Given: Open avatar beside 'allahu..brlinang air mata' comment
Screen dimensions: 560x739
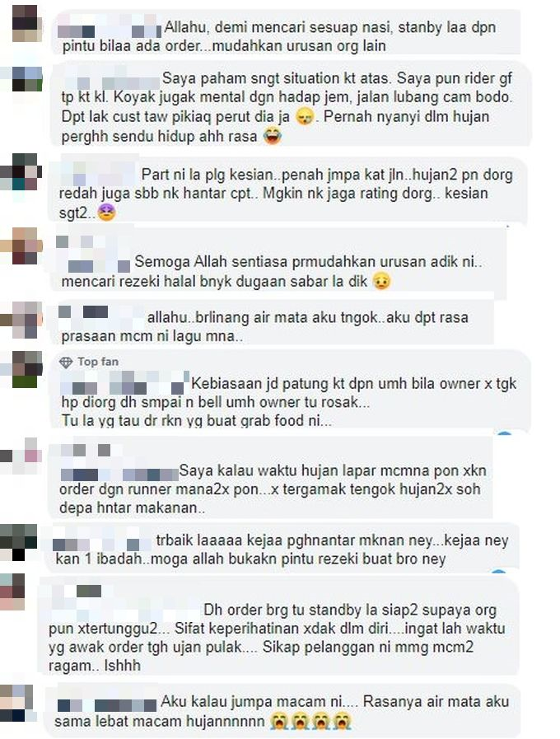Looking at the screenshot, I should coord(26,320).
